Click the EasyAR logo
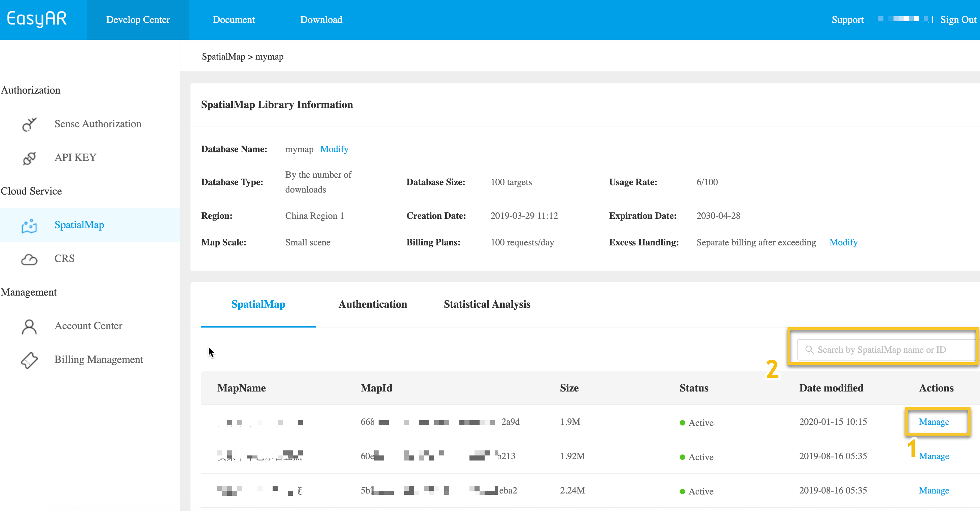Screen dimensions: 980x511 click(37, 19)
